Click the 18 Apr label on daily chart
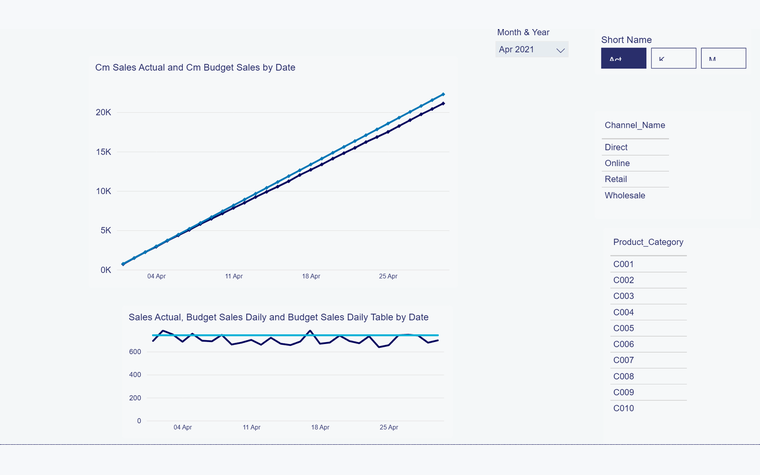 click(320, 428)
